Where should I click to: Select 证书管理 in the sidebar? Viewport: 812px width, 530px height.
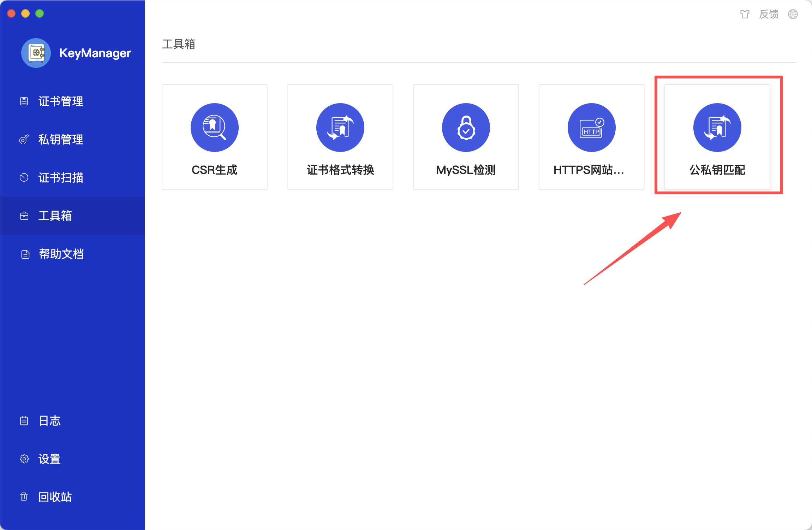click(60, 101)
